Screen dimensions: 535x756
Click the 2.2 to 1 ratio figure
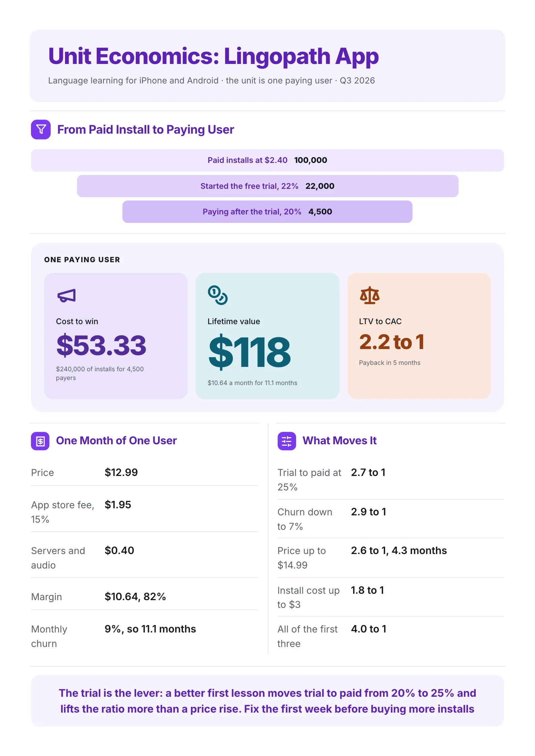(x=392, y=342)
